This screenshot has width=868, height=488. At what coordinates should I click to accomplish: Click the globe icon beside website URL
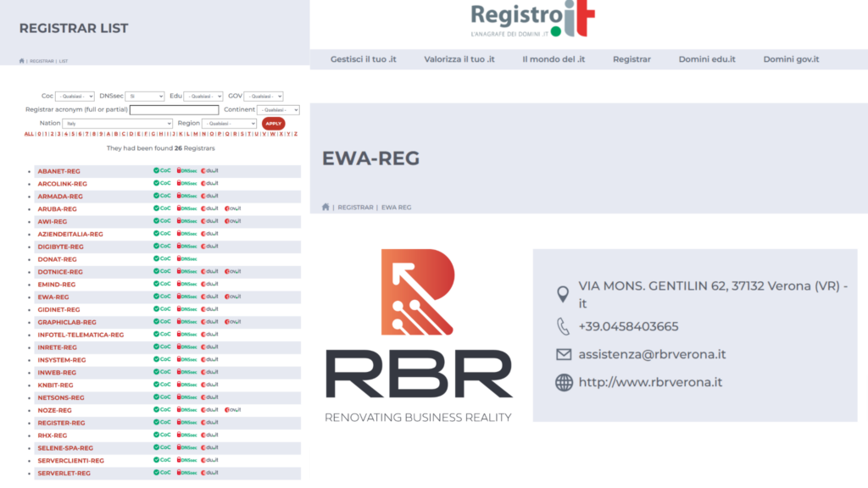pos(564,382)
